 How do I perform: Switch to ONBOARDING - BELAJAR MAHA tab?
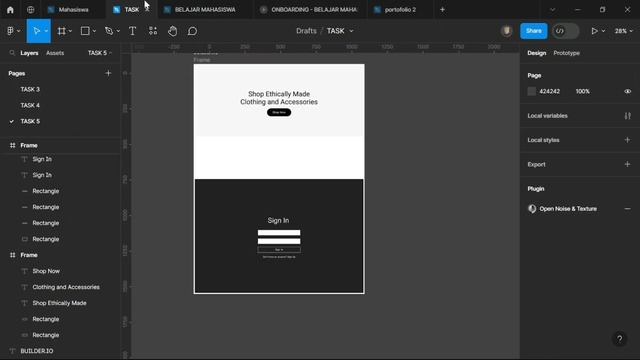tap(309, 9)
